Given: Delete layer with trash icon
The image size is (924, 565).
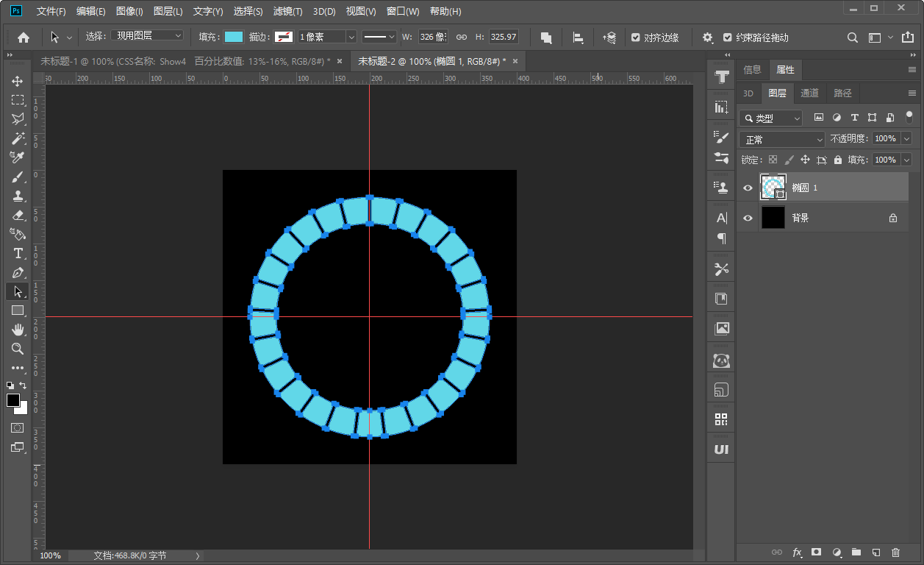Looking at the screenshot, I should coord(895,552).
